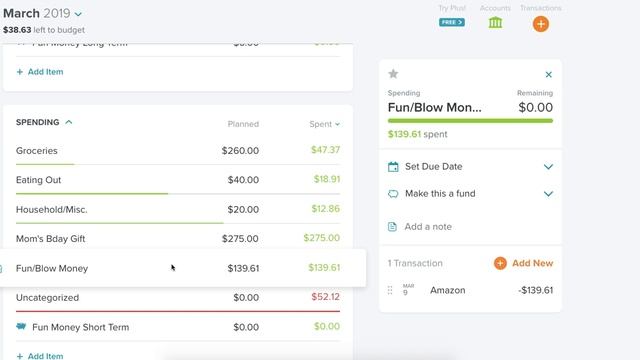Viewport: 640px width, 360px height.
Task: Open the month selector chevron next to March 2019
Action: tap(78, 14)
